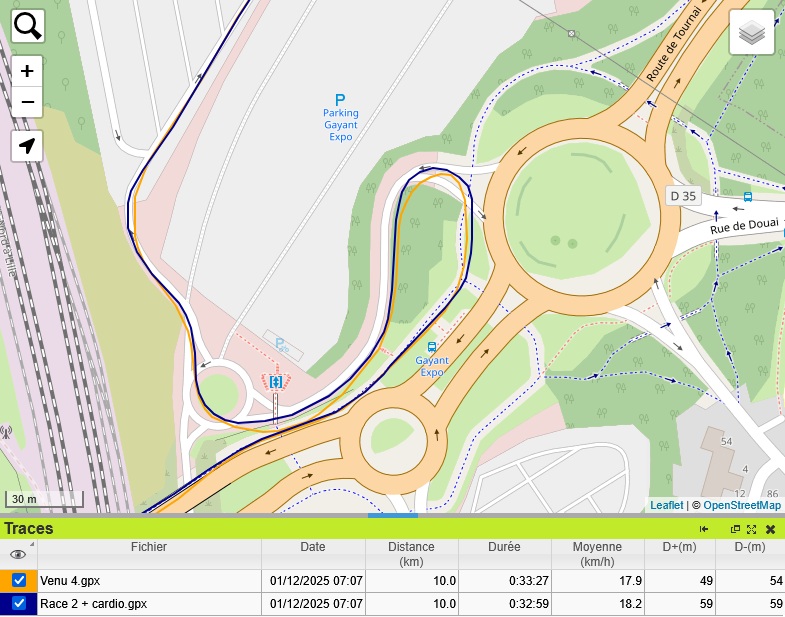
Task: Sort traces by Distance column header
Action: 411,554
